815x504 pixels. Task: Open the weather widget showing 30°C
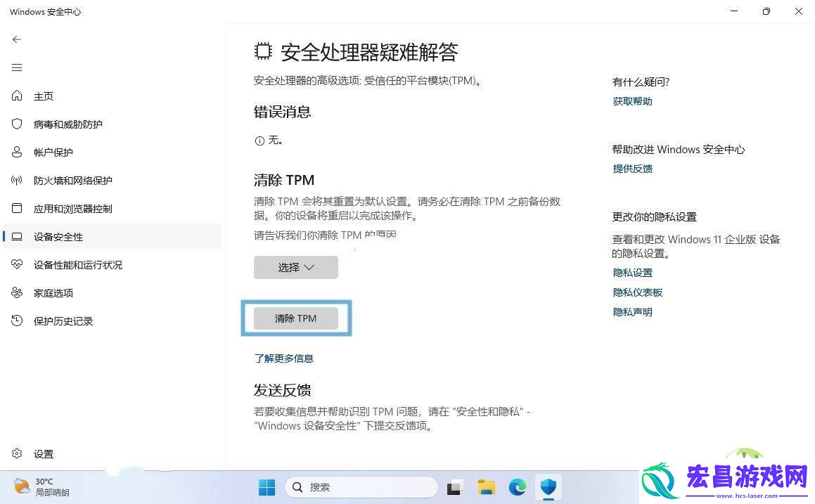click(x=41, y=487)
